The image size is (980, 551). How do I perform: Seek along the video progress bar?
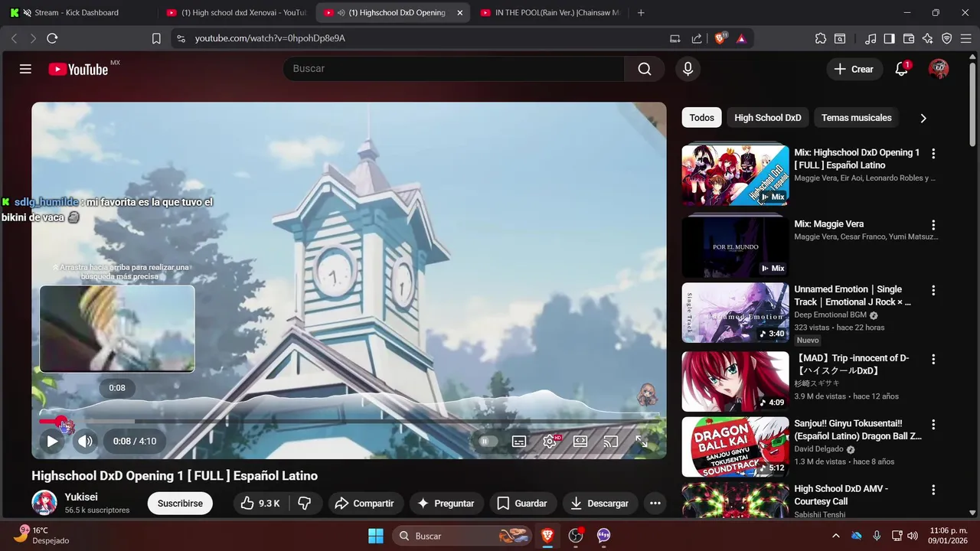pos(349,421)
